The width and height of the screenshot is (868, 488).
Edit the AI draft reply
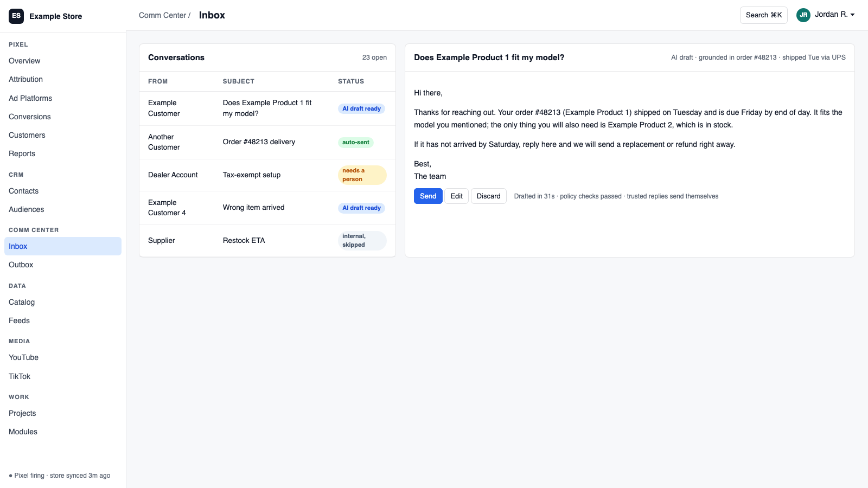click(456, 196)
